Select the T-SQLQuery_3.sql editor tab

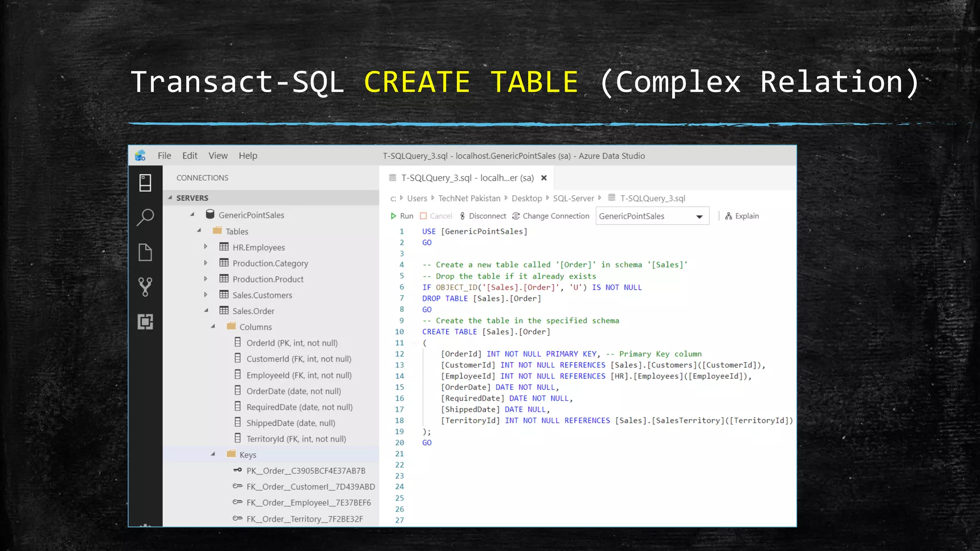467,178
